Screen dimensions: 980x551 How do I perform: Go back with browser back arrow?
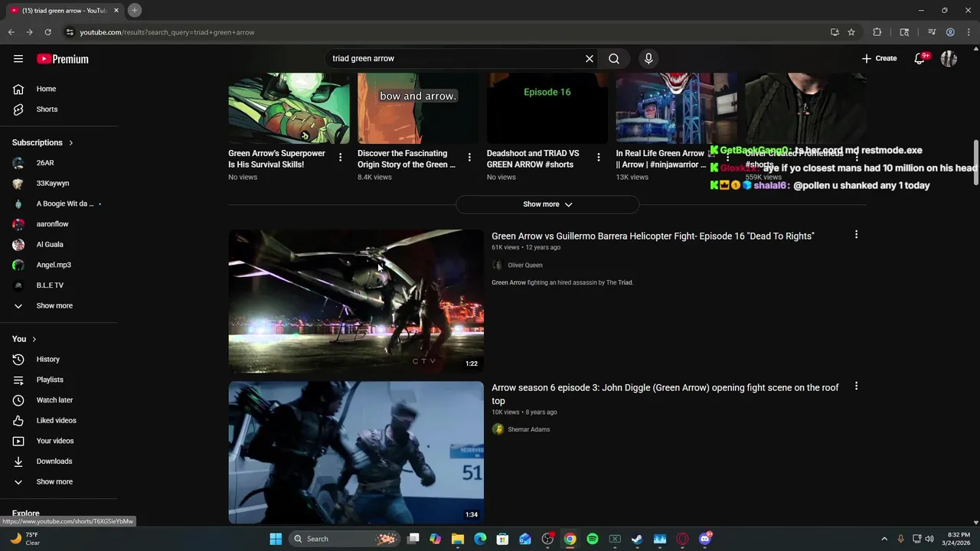point(11,32)
